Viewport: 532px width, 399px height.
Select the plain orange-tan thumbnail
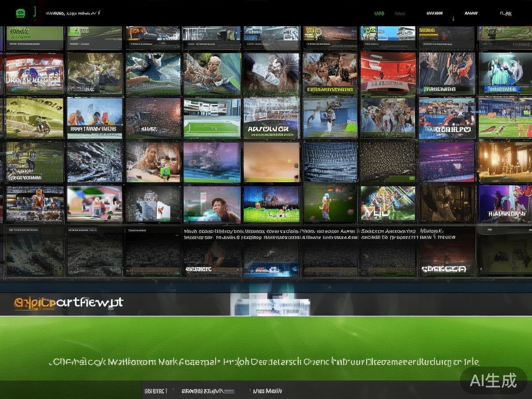272,162
